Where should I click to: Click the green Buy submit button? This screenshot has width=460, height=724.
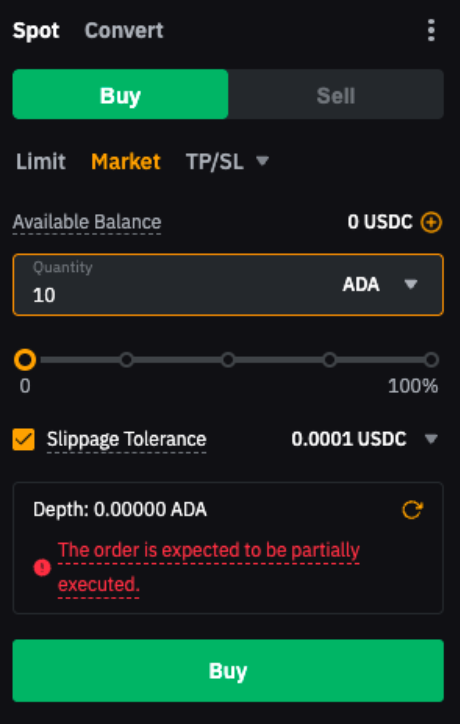228,670
